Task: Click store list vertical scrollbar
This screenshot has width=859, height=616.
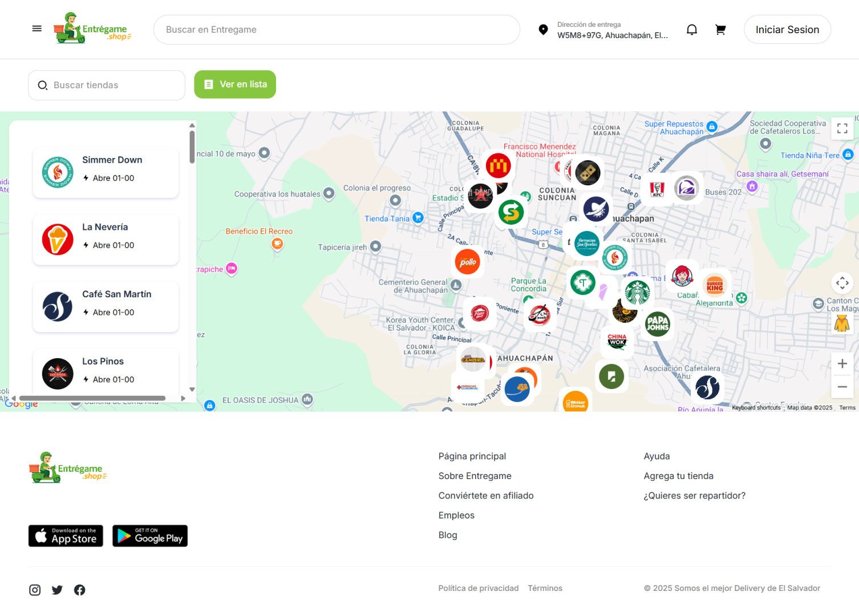Action: point(192,147)
